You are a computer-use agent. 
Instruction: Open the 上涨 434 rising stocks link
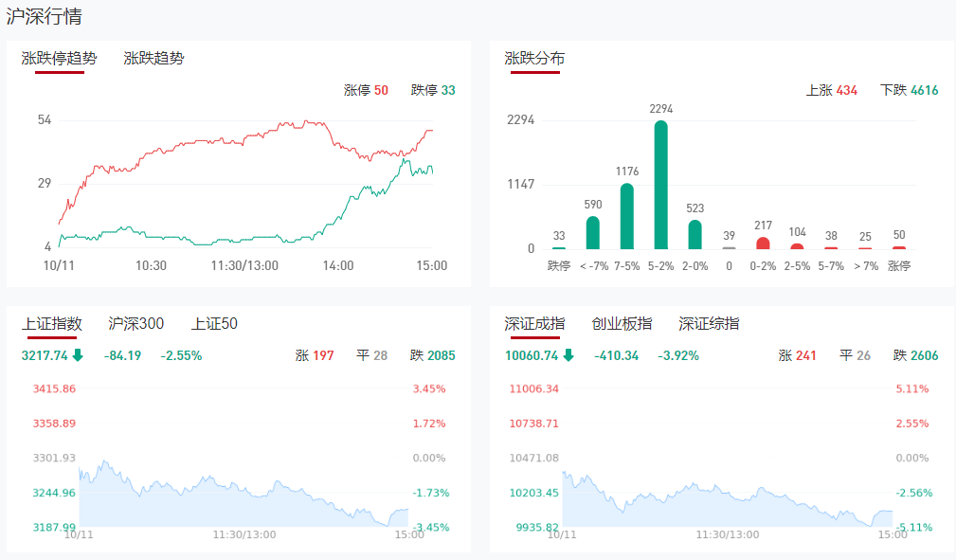pos(831,91)
